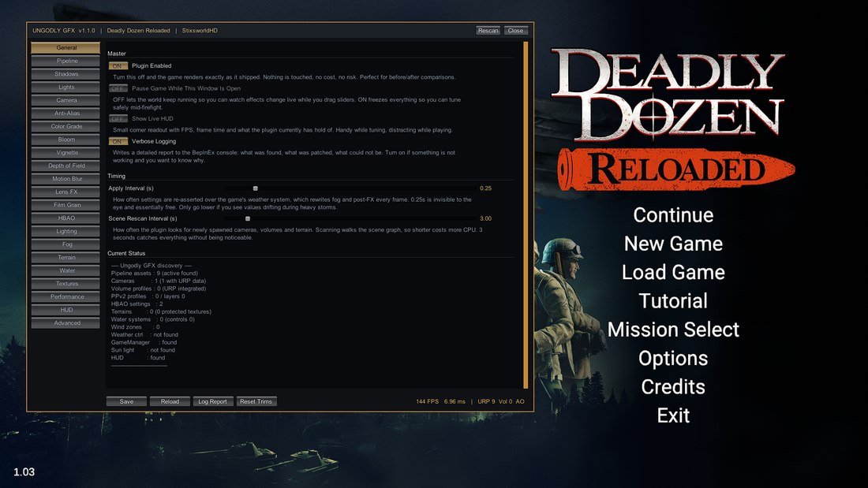The height and width of the screenshot is (488, 868).
Task: Switch to the HUD tab
Action: coord(65,310)
